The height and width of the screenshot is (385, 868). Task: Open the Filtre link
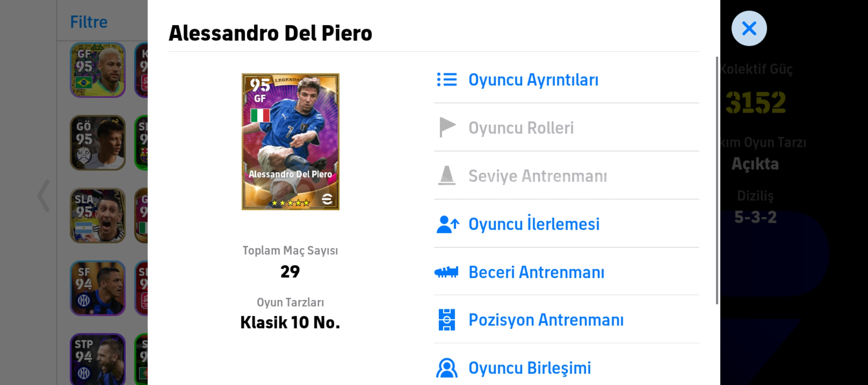click(x=89, y=22)
